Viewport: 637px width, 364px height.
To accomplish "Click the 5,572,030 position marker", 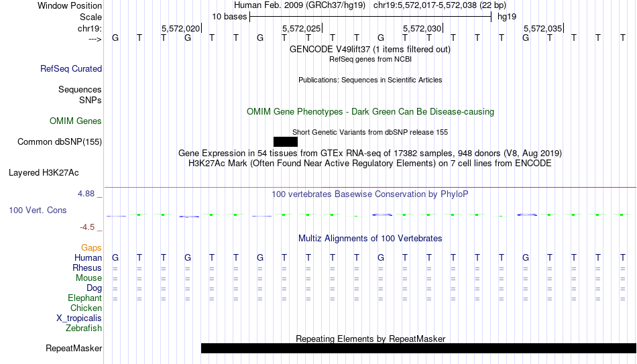I will coord(422,28).
